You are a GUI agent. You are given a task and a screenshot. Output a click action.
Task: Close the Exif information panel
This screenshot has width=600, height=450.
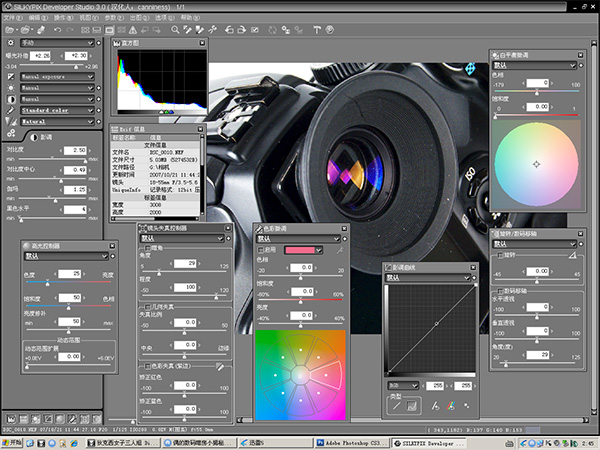point(200,129)
